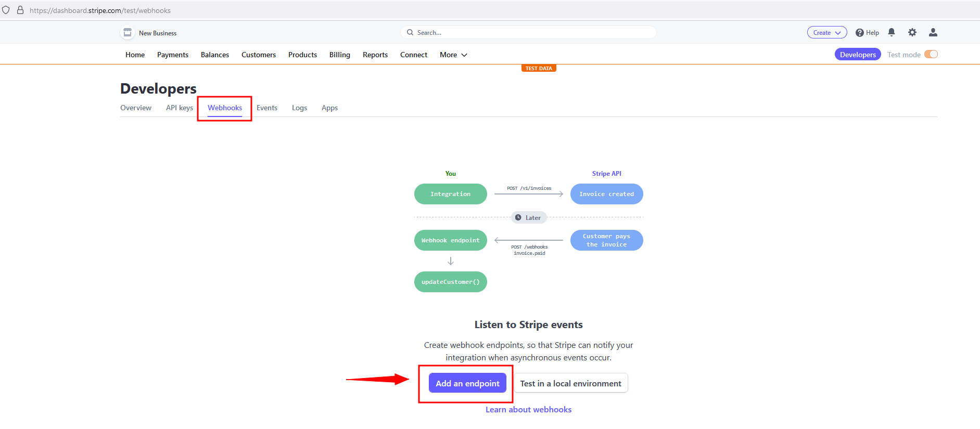Open the notifications bell icon
Viewport: 980px width, 429px height.
pos(892,32)
